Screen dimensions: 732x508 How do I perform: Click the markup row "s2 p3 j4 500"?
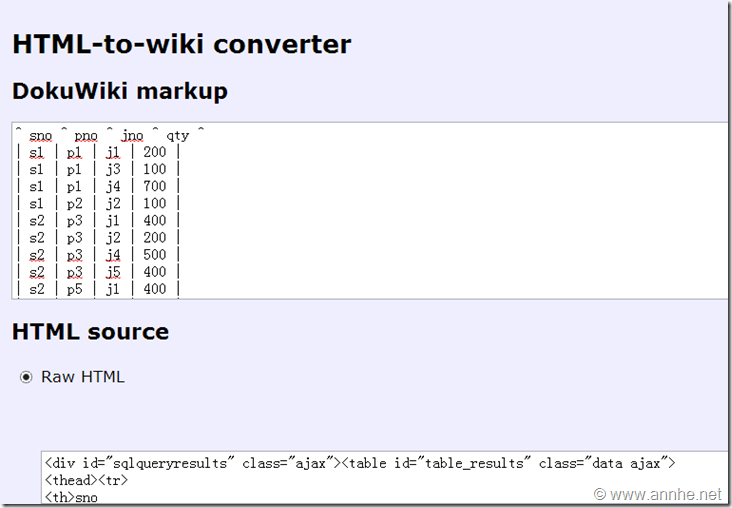pos(98,254)
